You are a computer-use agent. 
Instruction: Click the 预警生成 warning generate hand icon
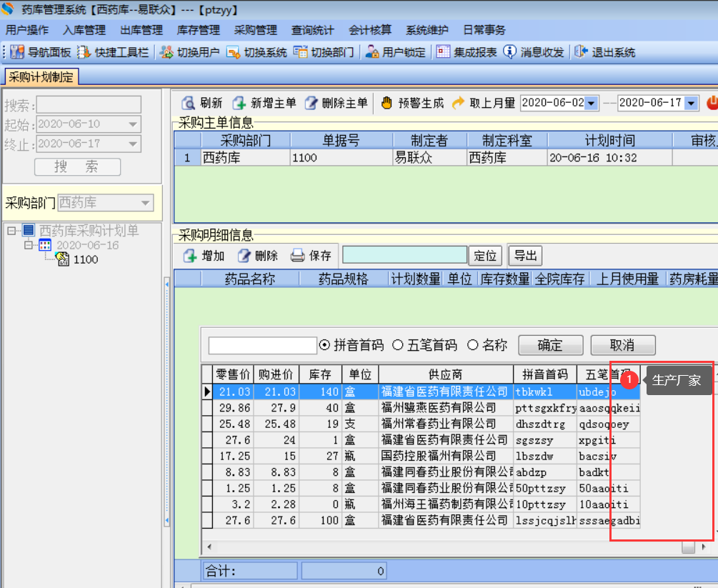[387, 103]
